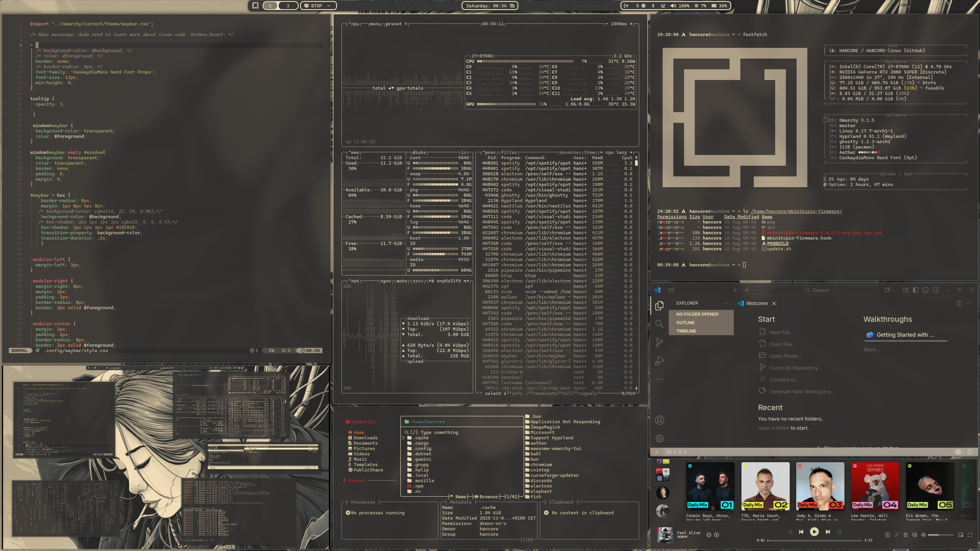Click Spotify skip to next track button

point(828,532)
